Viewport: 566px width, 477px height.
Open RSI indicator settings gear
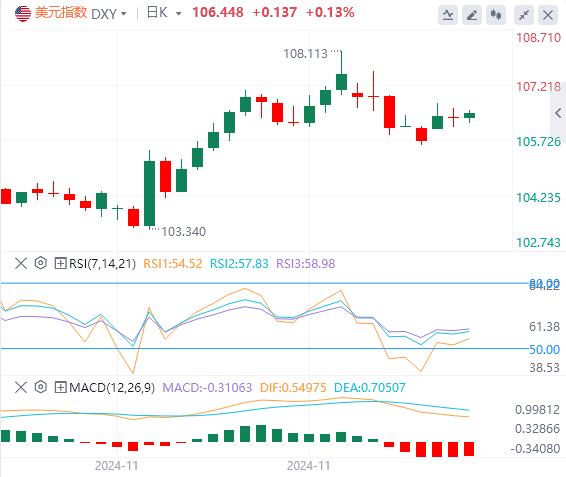tap(41, 263)
